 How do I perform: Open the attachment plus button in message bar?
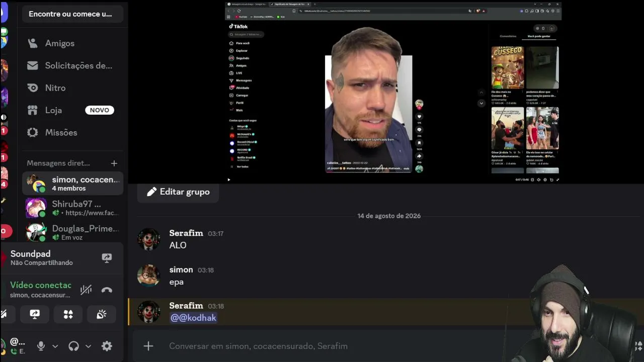pos(148,346)
